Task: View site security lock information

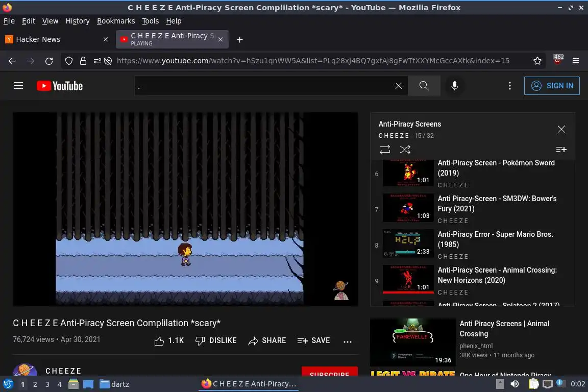Action: [x=83, y=61]
